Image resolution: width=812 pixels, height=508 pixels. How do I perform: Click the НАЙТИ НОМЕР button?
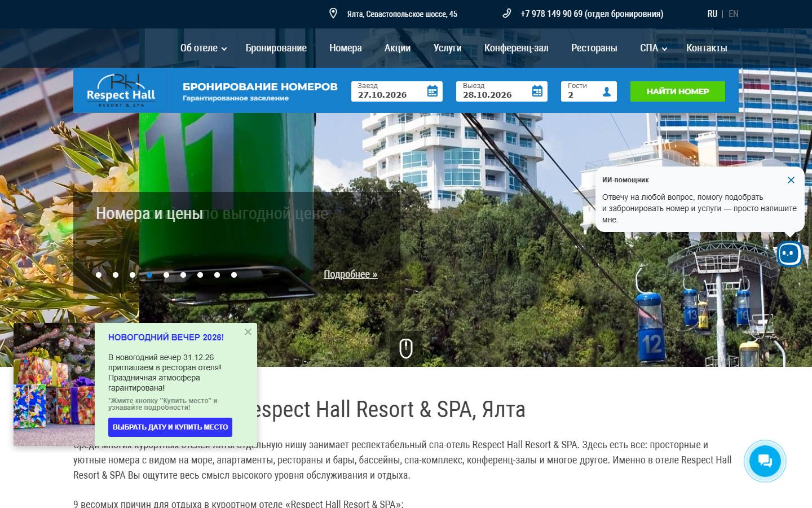(678, 91)
